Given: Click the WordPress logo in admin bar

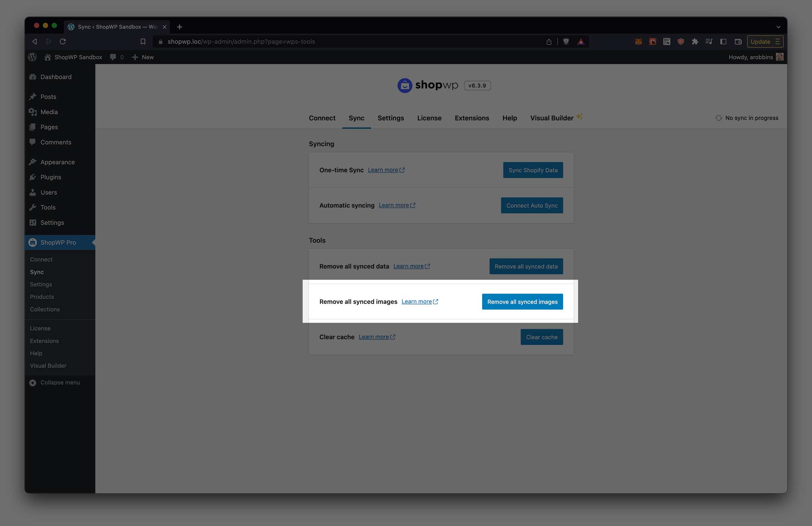Looking at the screenshot, I should tap(32, 57).
